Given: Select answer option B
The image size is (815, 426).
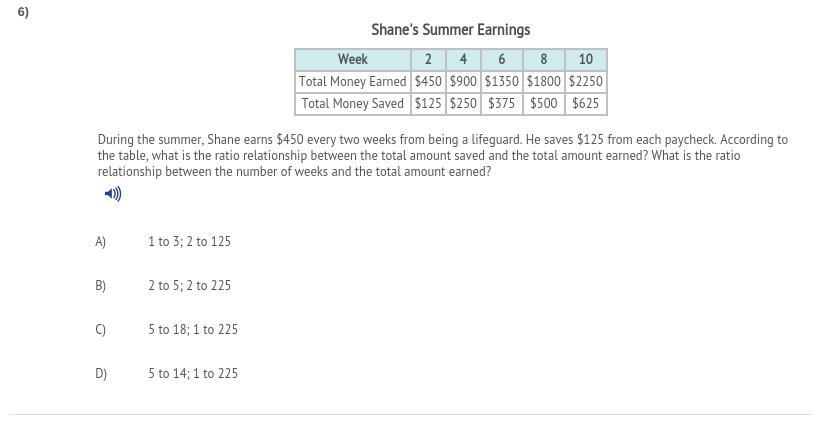Looking at the screenshot, I should coord(101,286).
